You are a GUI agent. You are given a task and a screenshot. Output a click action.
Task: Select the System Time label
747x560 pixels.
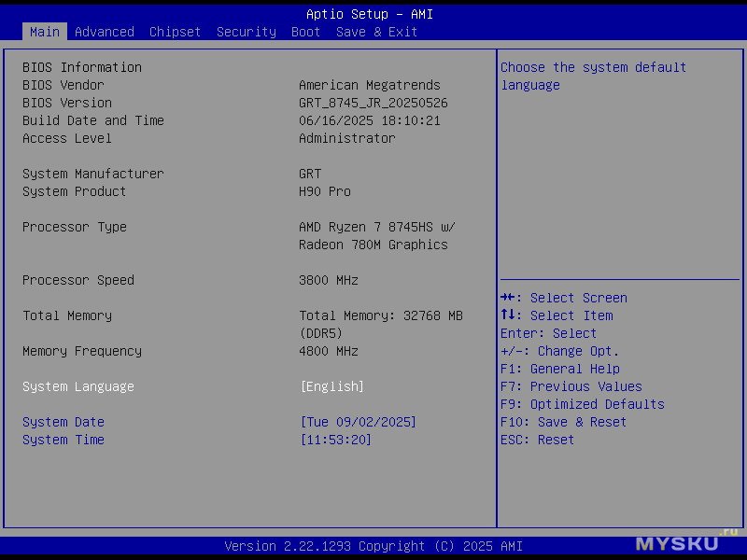point(63,440)
